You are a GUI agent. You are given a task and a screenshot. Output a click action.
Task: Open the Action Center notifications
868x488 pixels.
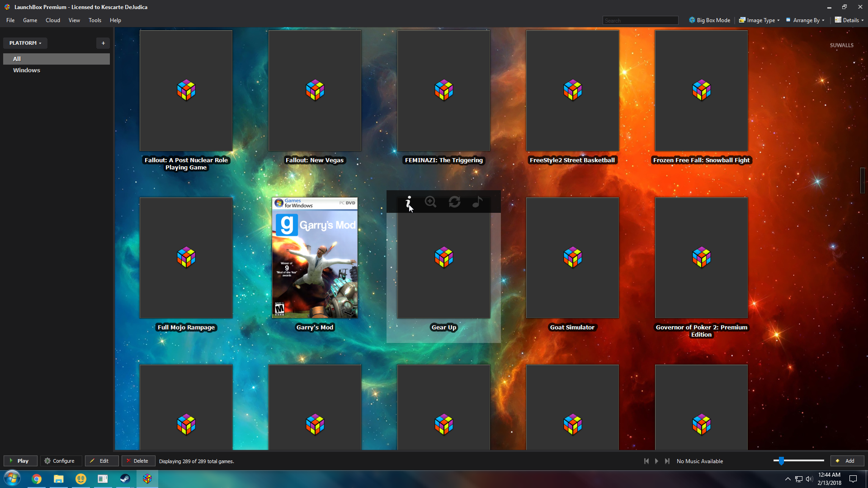click(853, 479)
